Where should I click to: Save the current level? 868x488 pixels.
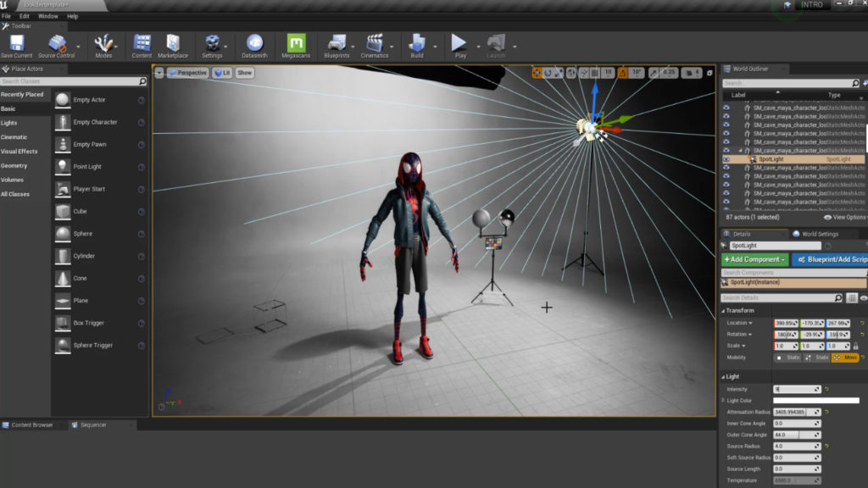15,42
